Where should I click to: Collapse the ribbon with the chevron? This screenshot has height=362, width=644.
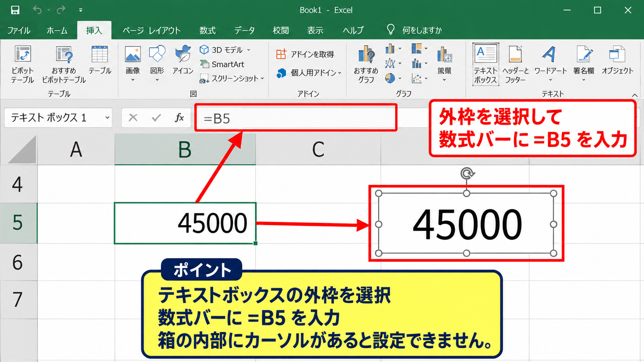[635, 95]
